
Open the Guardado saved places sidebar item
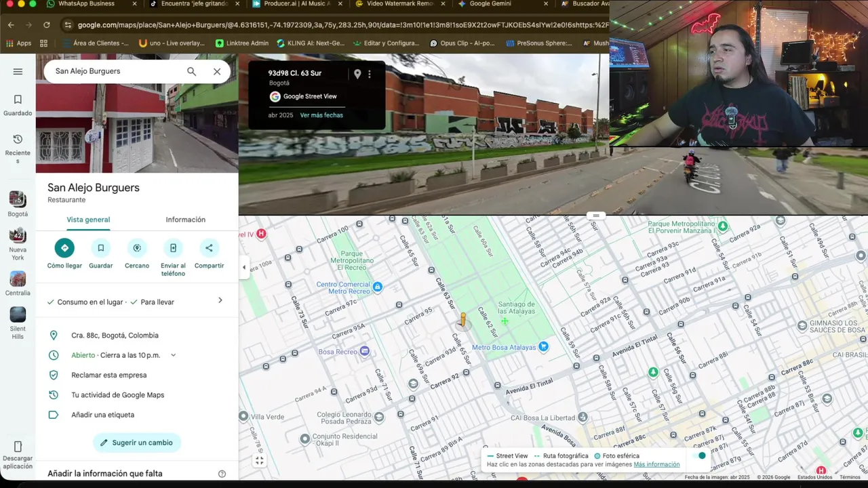point(18,105)
